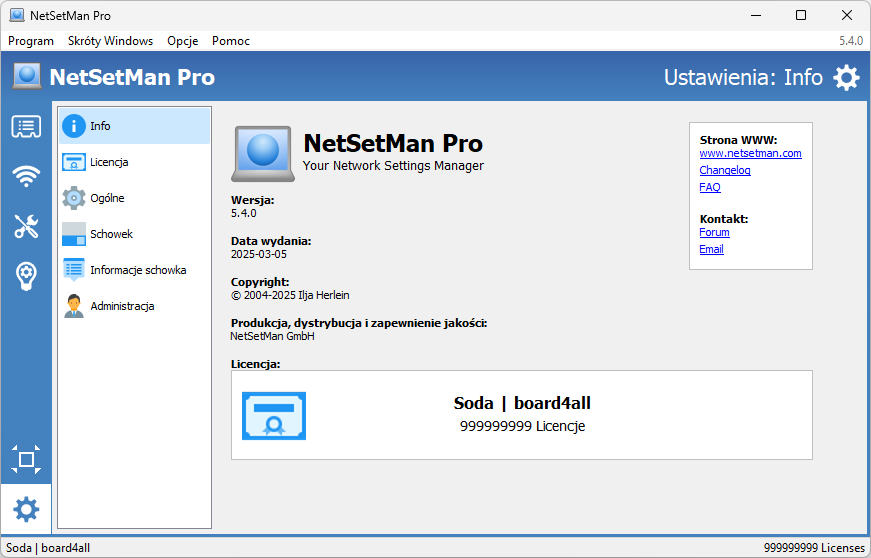
Task: Open the Ogólne settings page
Action: click(x=134, y=198)
